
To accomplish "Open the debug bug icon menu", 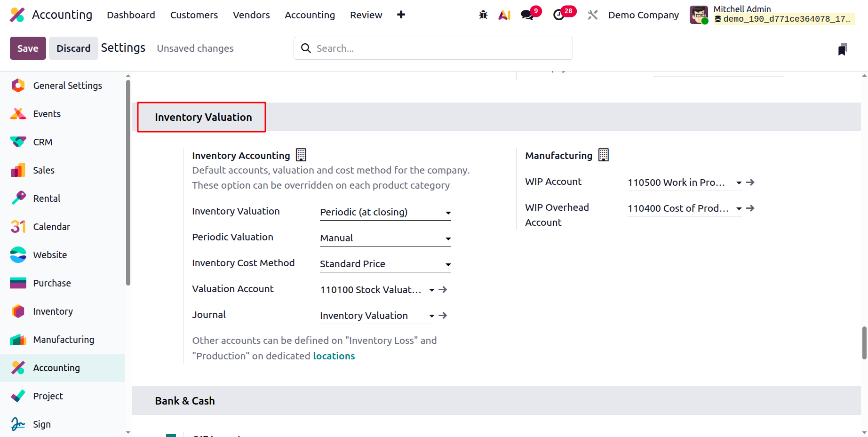I will tap(483, 15).
